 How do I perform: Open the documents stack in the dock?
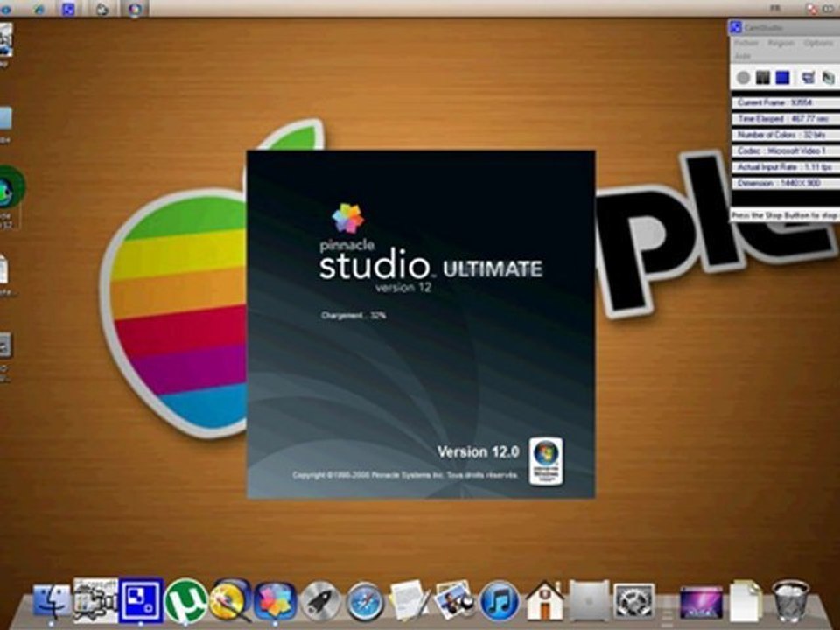point(745,602)
